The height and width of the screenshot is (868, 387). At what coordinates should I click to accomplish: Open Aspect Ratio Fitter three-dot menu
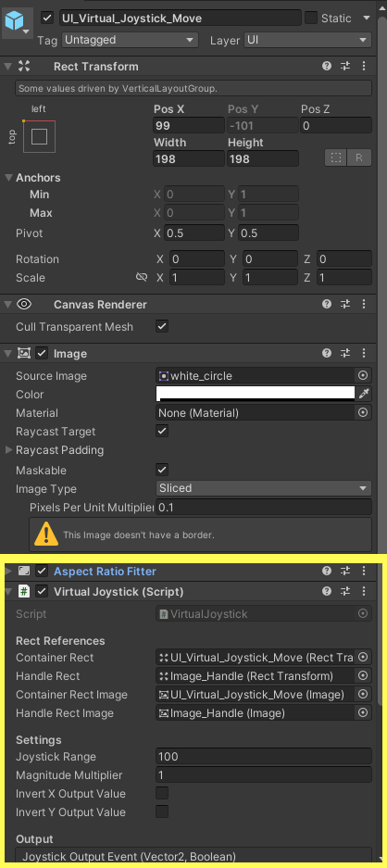[364, 571]
